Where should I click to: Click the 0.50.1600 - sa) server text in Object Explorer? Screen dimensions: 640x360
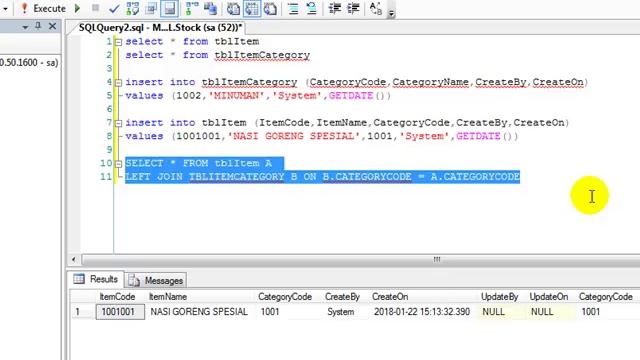(x=29, y=62)
